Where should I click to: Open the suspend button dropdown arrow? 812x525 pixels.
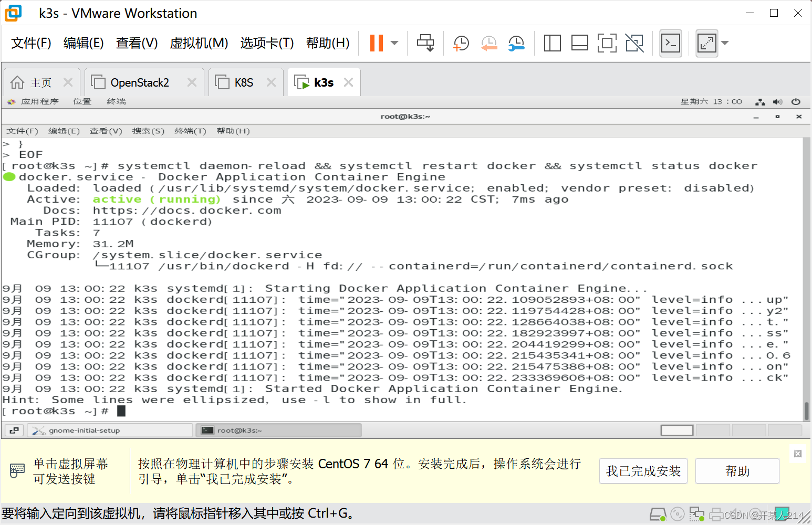[394, 43]
